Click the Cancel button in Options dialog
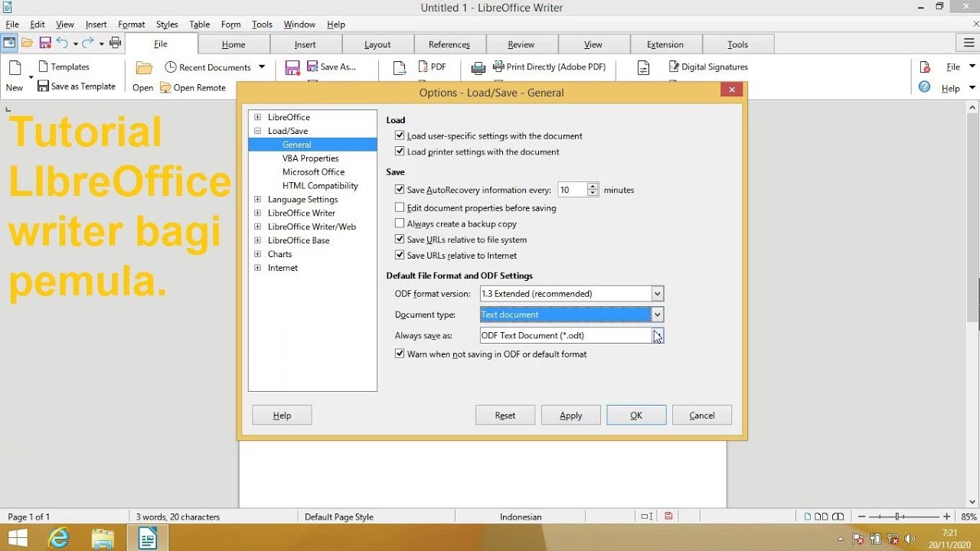The height and width of the screenshot is (551, 980). (x=702, y=416)
